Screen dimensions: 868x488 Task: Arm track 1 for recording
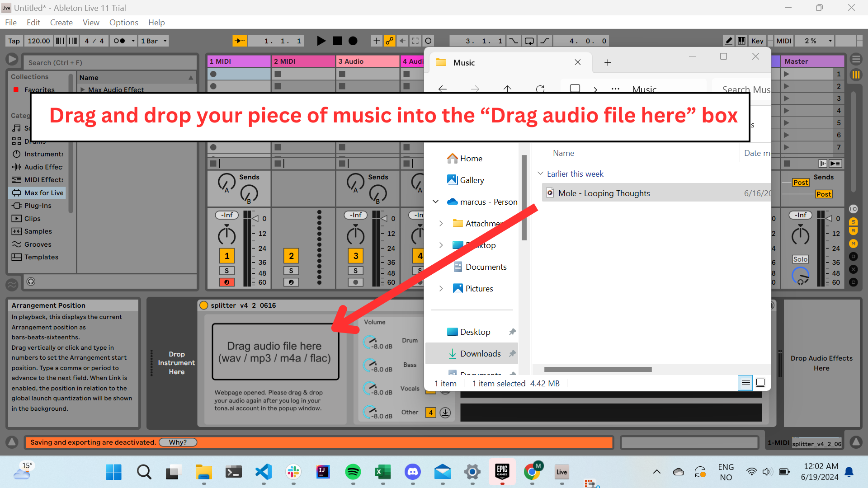click(x=226, y=282)
